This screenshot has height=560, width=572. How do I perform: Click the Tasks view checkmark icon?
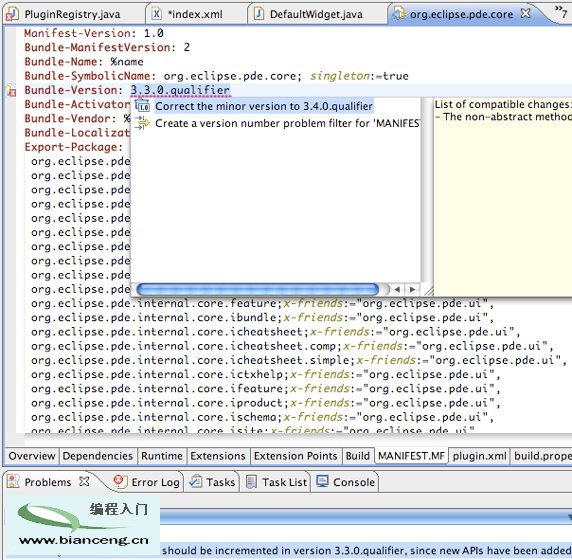(x=196, y=482)
